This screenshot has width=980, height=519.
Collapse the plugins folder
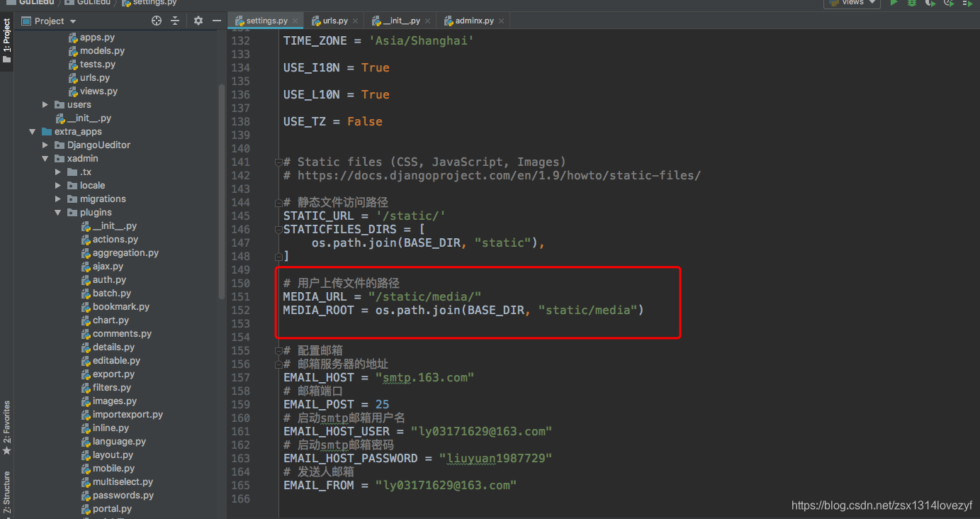point(58,213)
